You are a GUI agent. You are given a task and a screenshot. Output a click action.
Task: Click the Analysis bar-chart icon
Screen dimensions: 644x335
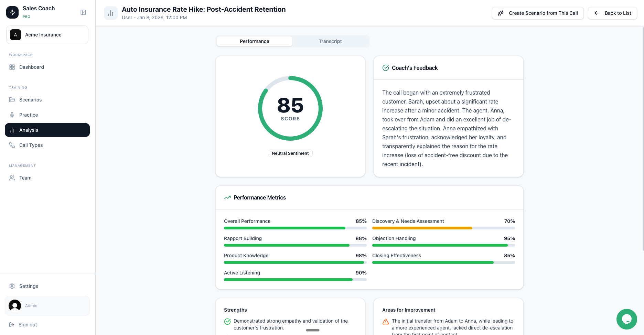[x=12, y=130]
